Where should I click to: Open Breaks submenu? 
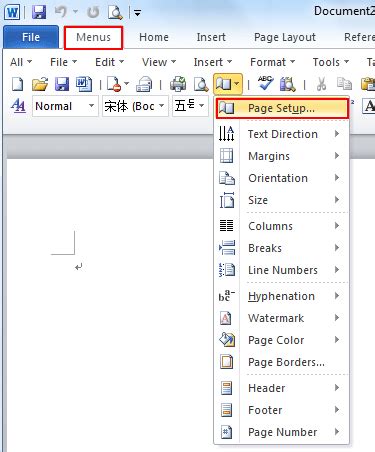281,248
